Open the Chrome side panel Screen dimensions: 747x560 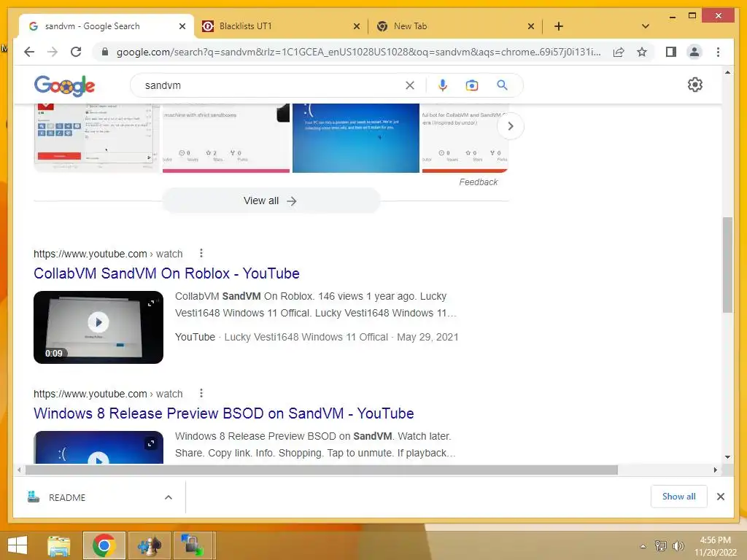click(x=671, y=52)
